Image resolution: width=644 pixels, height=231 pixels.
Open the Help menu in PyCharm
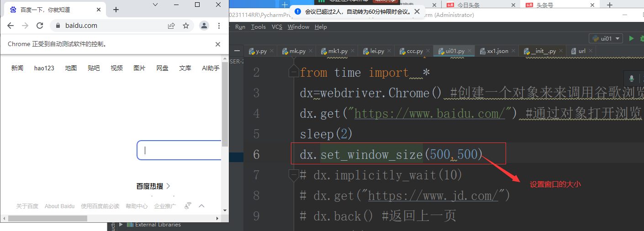click(321, 27)
